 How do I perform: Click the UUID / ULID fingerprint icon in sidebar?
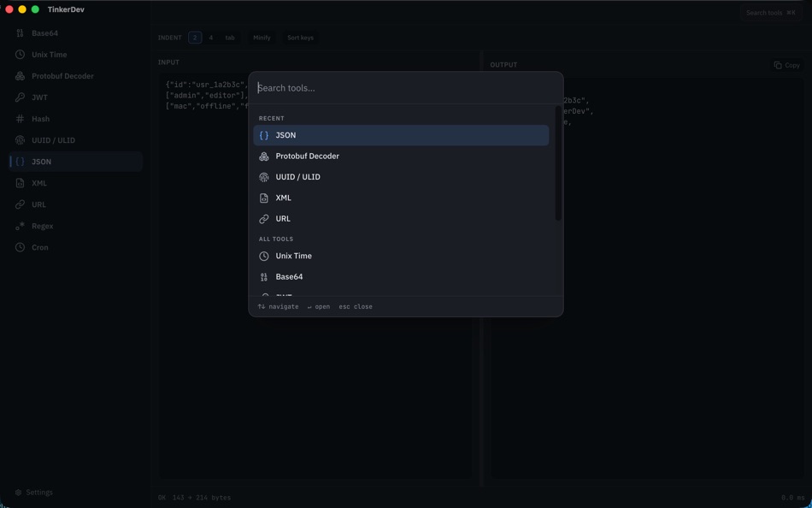[x=20, y=140]
